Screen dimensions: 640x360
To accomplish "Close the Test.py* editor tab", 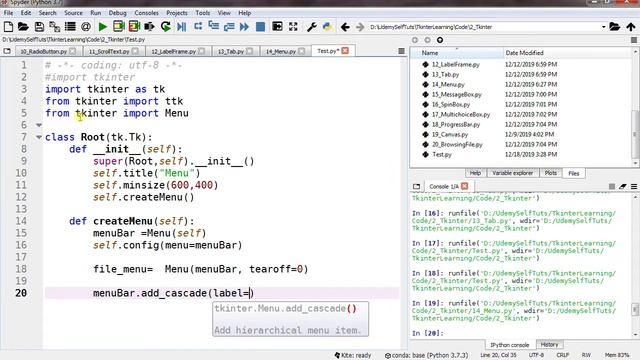I will [x=345, y=51].
